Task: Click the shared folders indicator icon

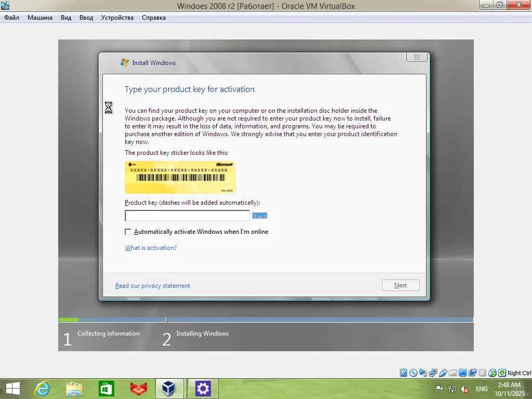Action: tap(453, 373)
